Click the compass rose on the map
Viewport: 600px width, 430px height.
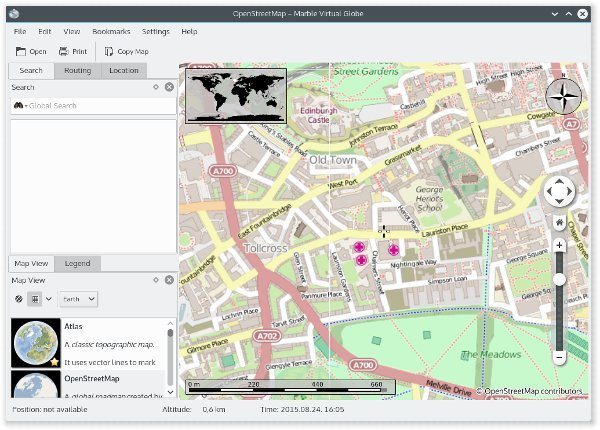563,98
